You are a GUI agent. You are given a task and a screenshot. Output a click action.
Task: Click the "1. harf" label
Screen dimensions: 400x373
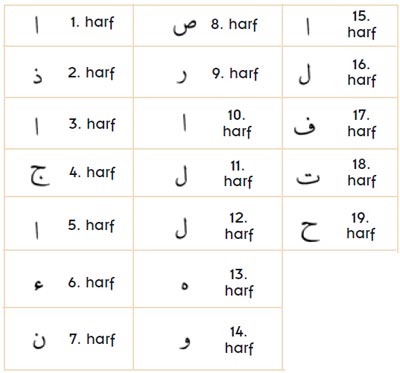92,23
